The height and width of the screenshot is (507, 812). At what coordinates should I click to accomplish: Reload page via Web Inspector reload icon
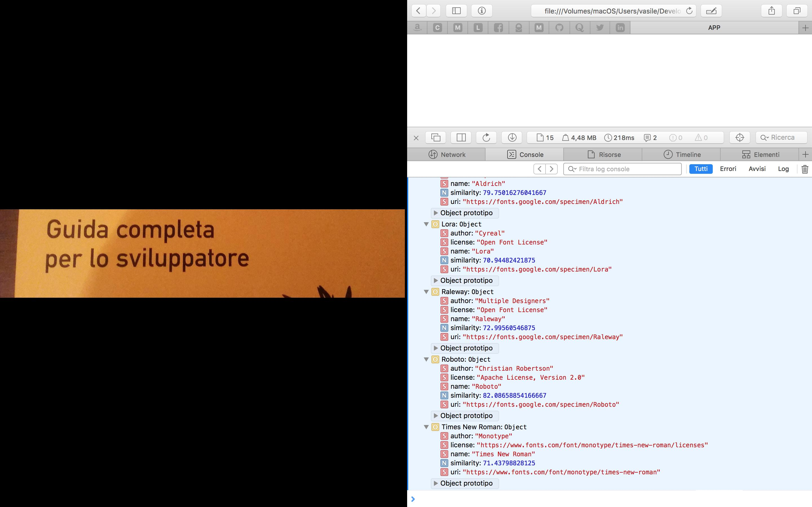tap(486, 137)
